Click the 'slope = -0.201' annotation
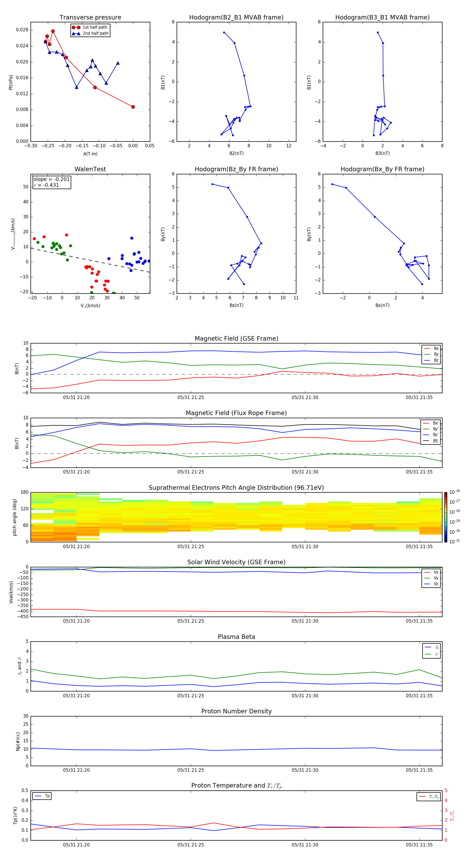 (x=52, y=179)
